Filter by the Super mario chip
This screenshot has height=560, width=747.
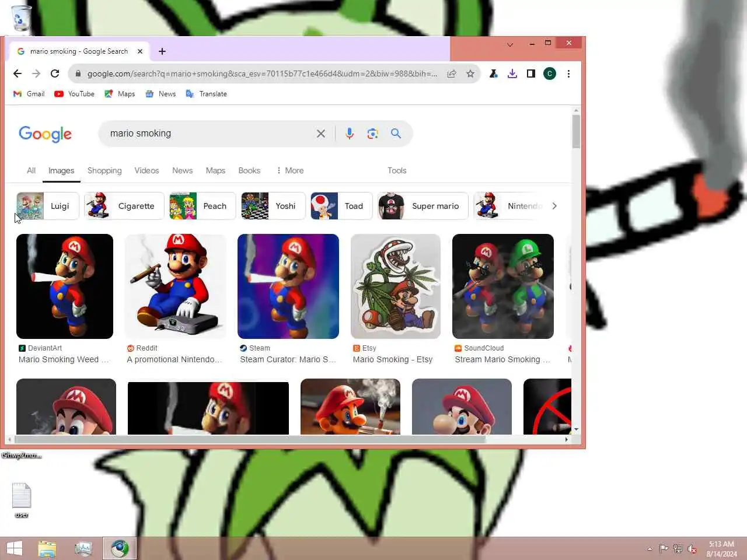[423, 206]
